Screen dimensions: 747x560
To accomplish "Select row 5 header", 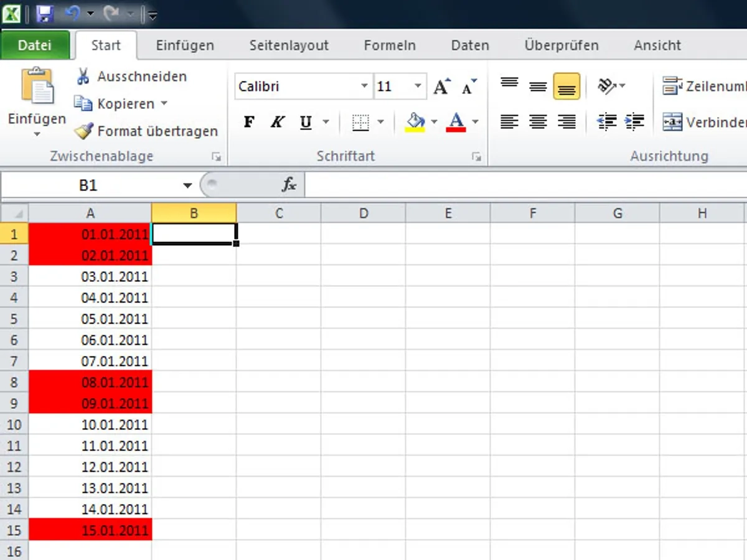I will tap(14, 319).
